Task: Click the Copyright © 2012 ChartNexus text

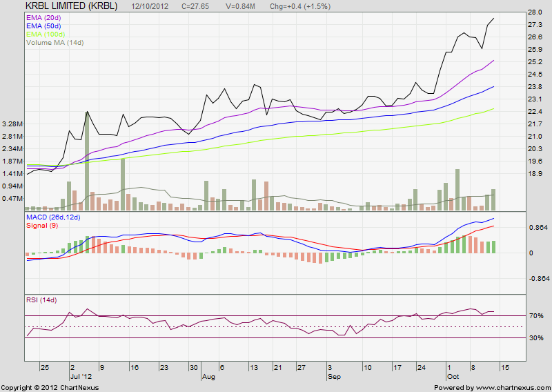Action: point(50,388)
